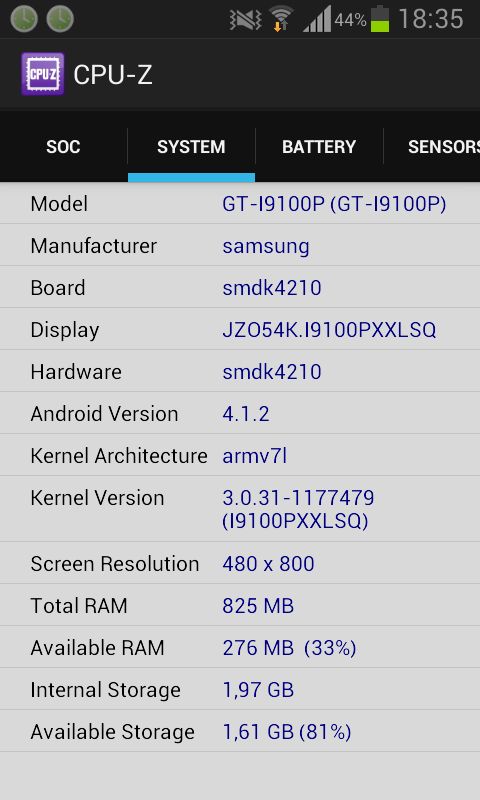Viewport: 480px width, 800px height.
Task: Open the BATTERY tab
Action: (319, 147)
